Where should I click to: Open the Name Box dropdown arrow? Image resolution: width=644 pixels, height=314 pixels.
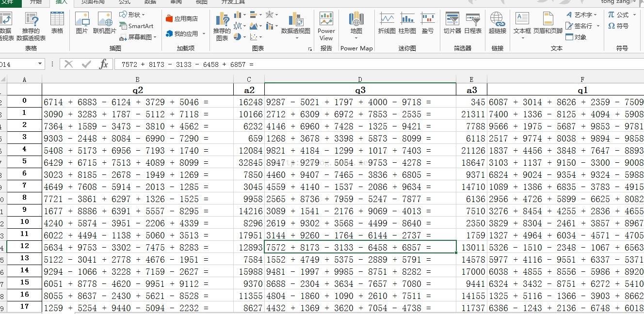tap(40, 64)
